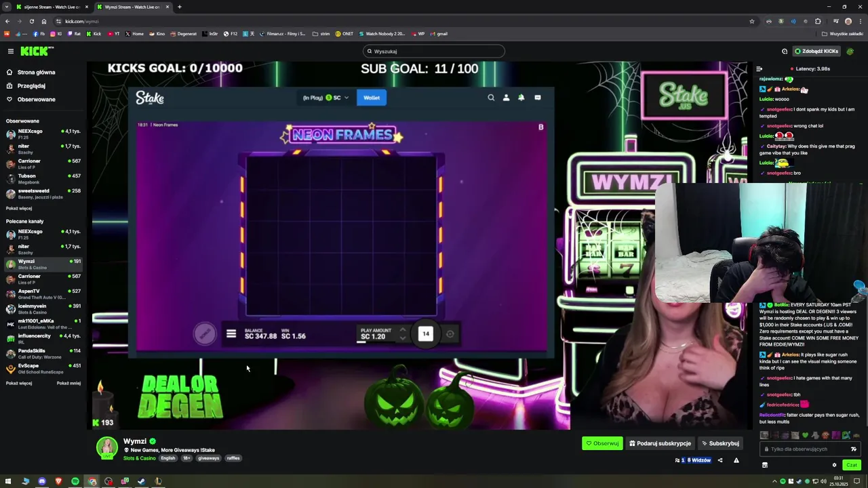Open sweetsweetd channel in sidebar
Screen dimensions: 868x488
click(43, 193)
